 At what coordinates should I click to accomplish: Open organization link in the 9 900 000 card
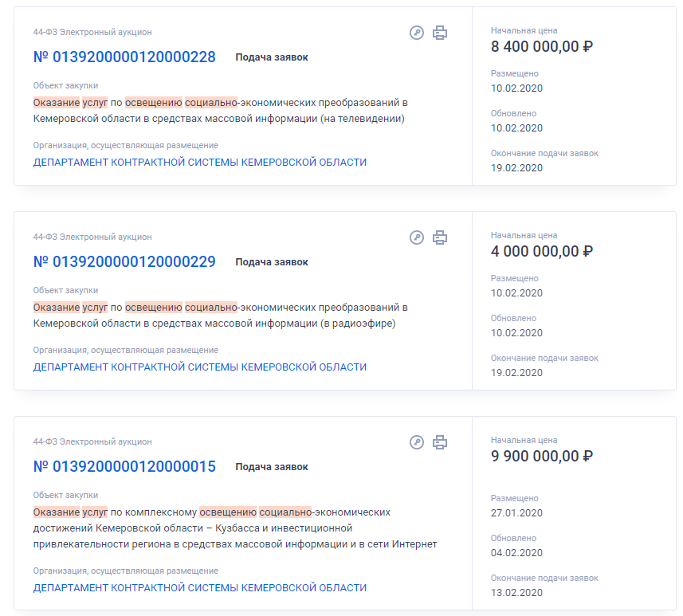click(200, 587)
